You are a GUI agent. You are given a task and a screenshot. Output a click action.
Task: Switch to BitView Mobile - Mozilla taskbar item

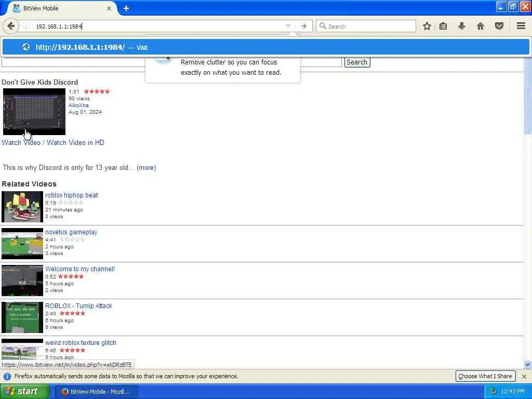pyautogui.click(x=96, y=392)
